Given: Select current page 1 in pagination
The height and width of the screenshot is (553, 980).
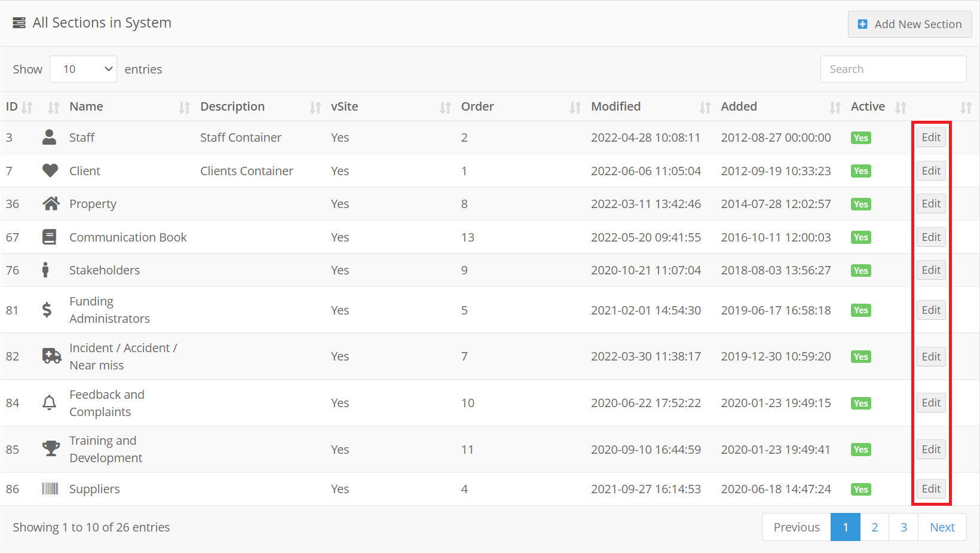Looking at the screenshot, I should 846,527.
